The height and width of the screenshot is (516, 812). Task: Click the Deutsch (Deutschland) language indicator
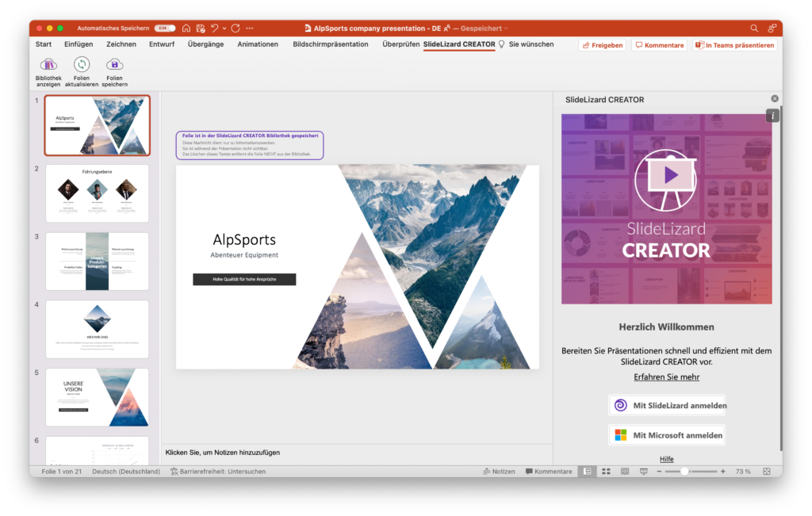click(126, 472)
